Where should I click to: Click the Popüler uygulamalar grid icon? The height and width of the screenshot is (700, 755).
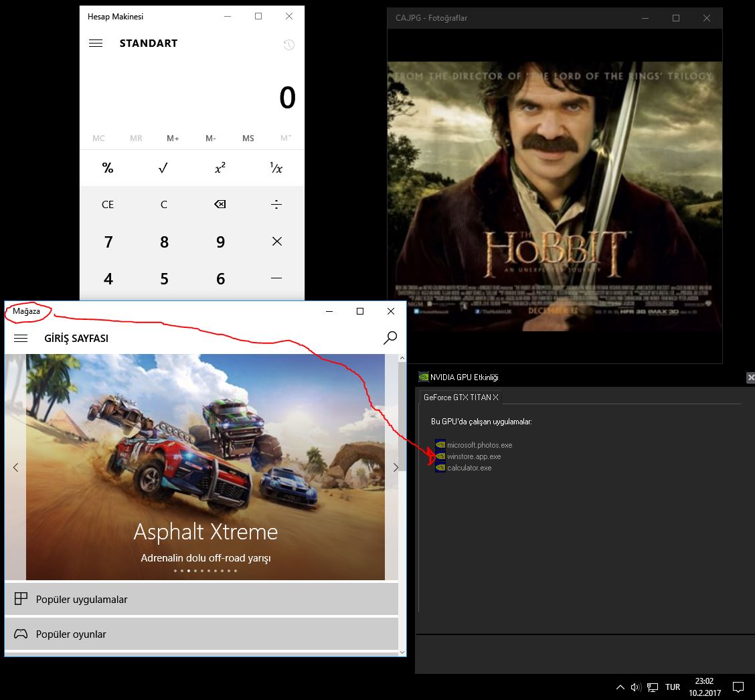pos(21,598)
